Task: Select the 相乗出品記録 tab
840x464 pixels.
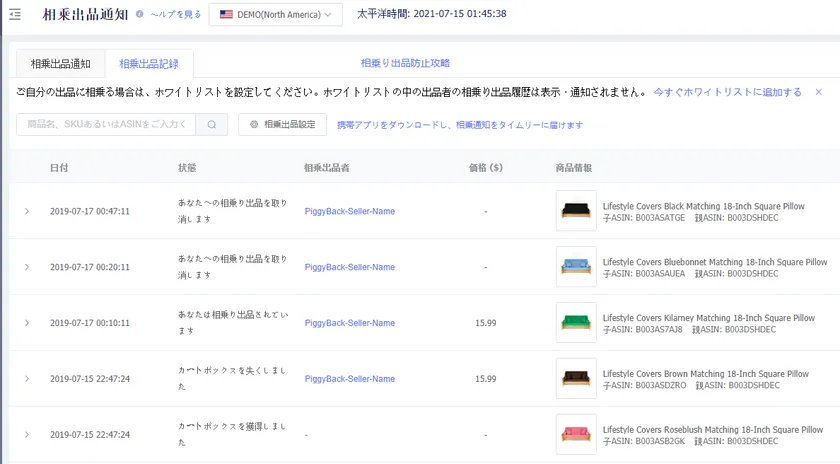Action: 149,64
